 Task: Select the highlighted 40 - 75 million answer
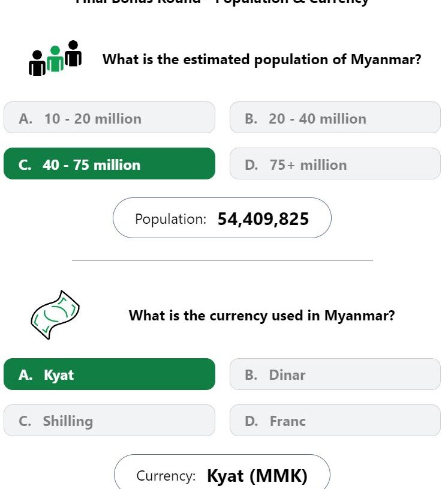(x=109, y=164)
